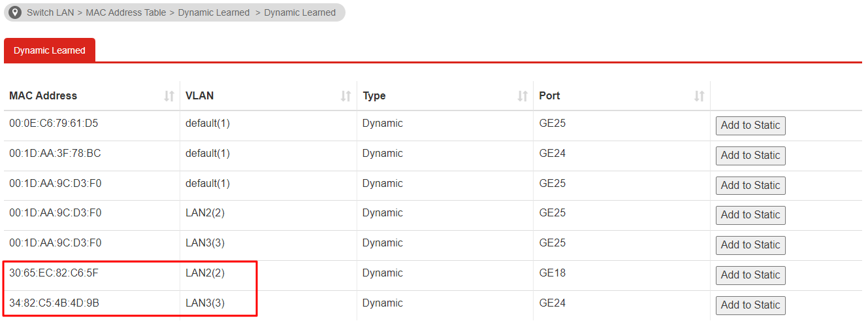Sort table by Port column arrows
The width and height of the screenshot is (868, 336).
699,96
